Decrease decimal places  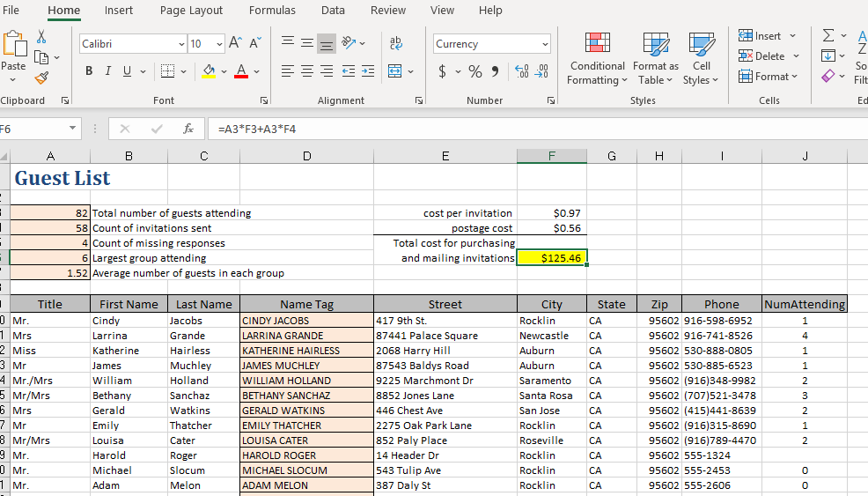coord(541,71)
